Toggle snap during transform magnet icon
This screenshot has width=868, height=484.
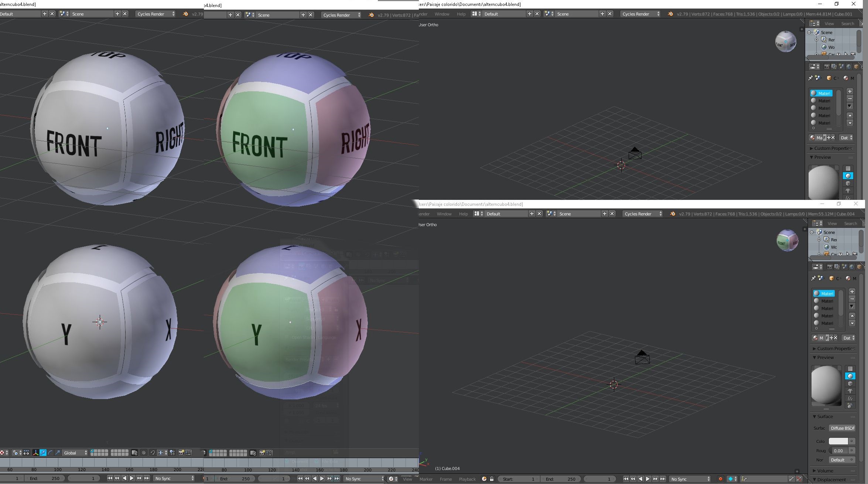tap(153, 453)
